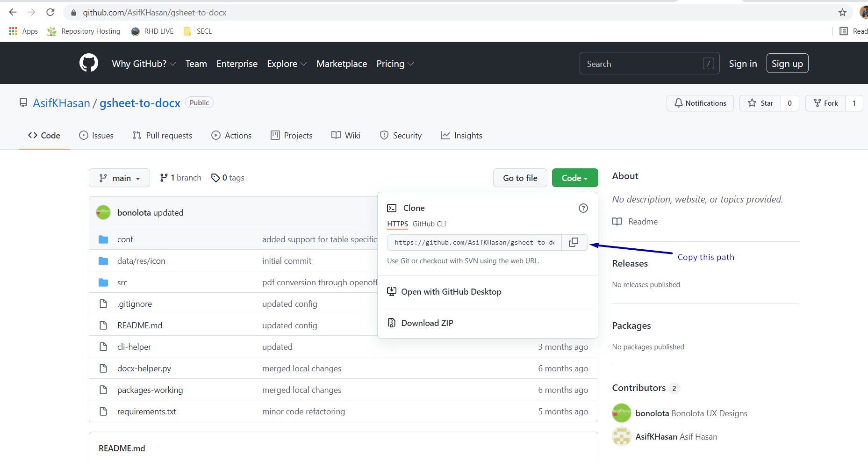Viewport: 868px width, 463px height.
Task: Click bonolota avatar in commit header
Action: tap(103, 212)
